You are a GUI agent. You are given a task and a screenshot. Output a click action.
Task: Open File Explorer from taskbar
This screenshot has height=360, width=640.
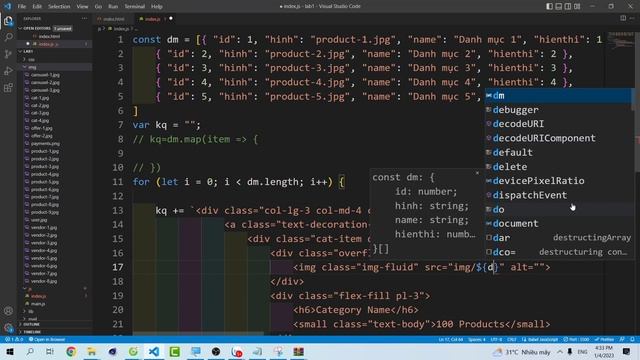pos(92,351)
